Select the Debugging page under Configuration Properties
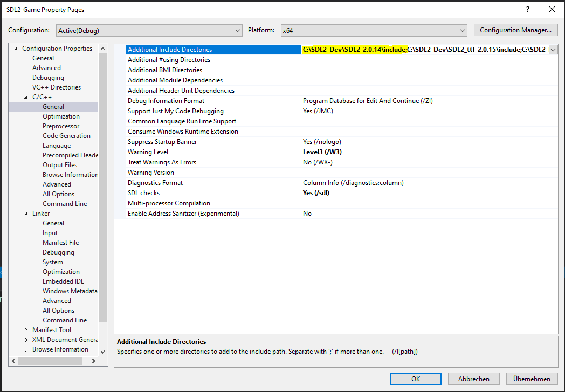The height and width of the screenshot is (392, 565). click(x=48, y=78)
